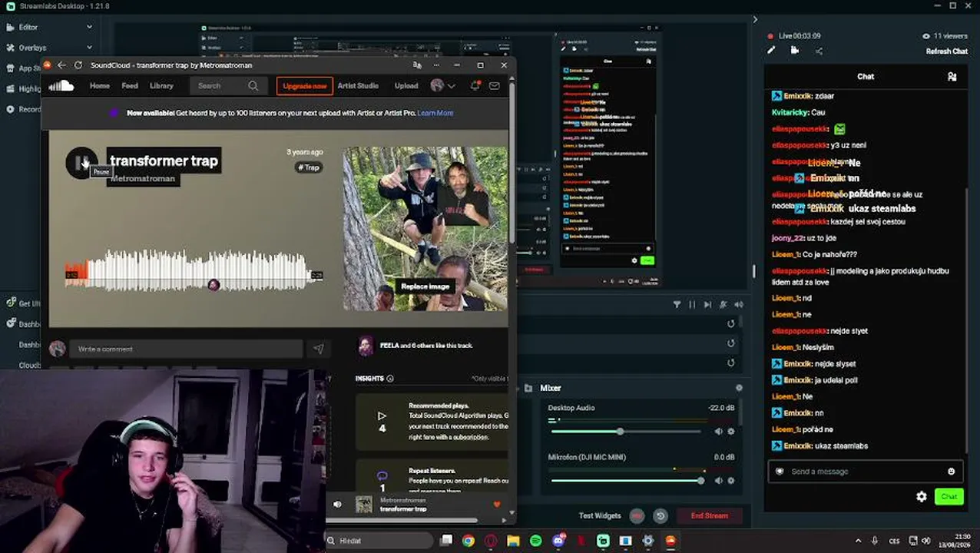Open the chat settings gear
The height and width of the screenshot is (553, 980).
click(922, 497)
